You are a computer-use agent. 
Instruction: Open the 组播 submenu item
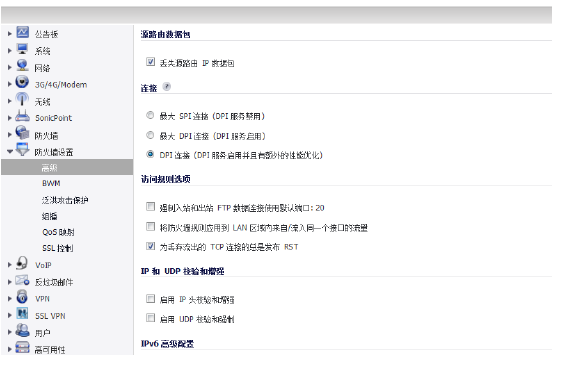pos(50,216)
